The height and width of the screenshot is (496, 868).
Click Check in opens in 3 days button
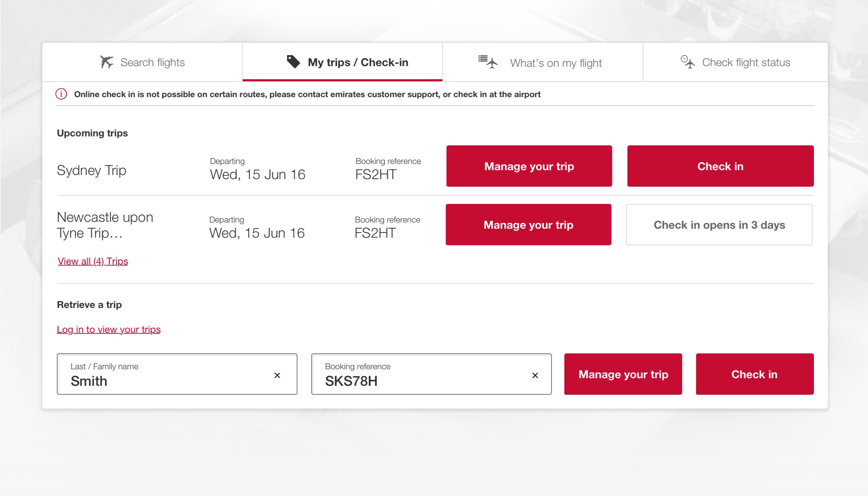719,225
